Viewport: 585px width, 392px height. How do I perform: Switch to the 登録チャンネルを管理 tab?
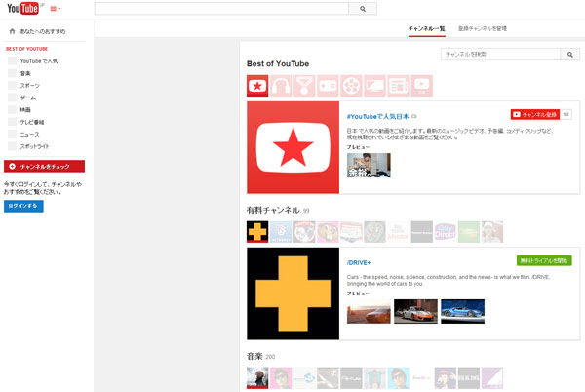(483, 28)
